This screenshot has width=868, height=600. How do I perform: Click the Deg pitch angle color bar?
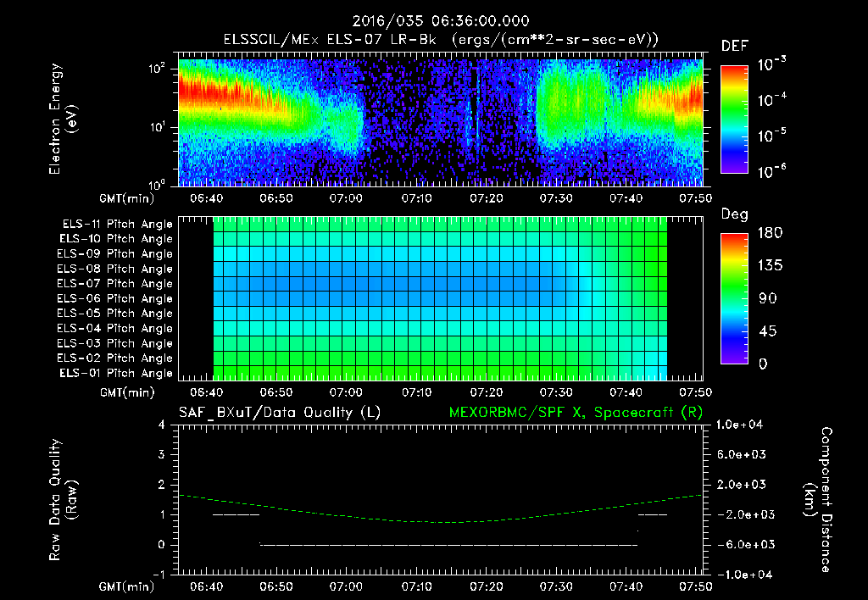click(734, 298)
